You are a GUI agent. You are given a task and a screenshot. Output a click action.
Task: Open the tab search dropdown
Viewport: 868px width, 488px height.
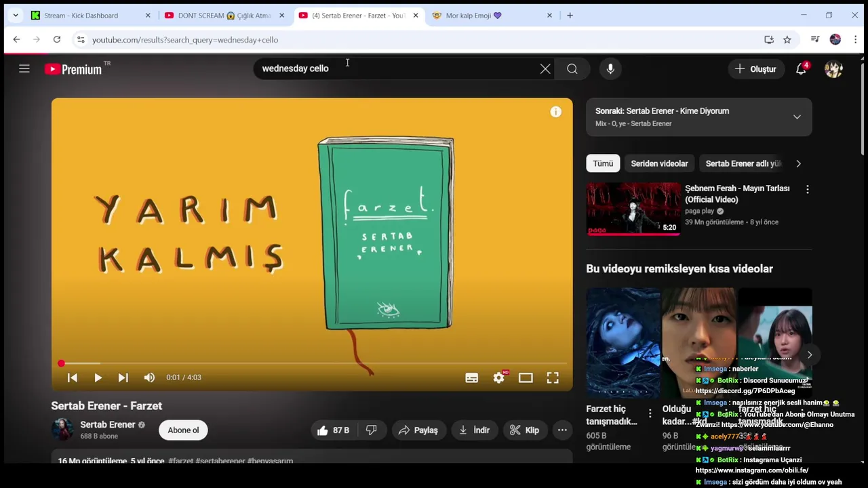[15, 16]
